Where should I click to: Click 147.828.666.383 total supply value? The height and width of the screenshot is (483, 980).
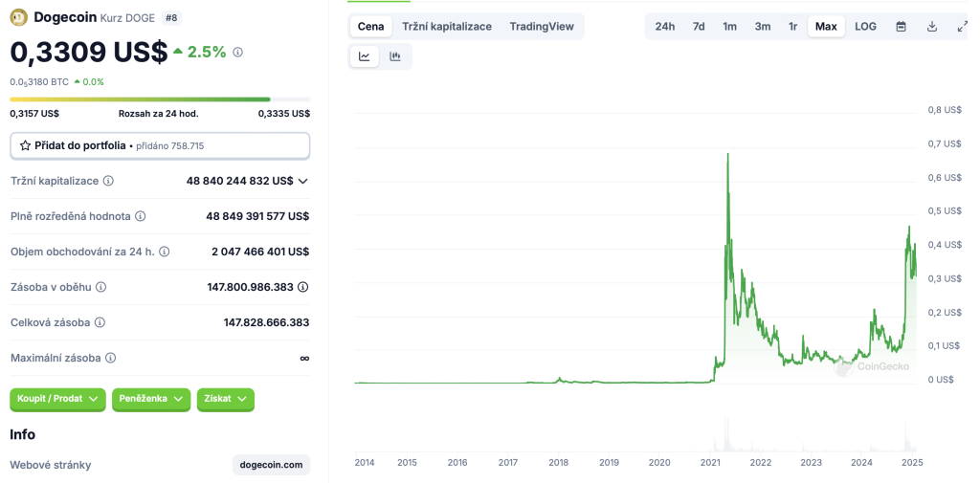266,323
